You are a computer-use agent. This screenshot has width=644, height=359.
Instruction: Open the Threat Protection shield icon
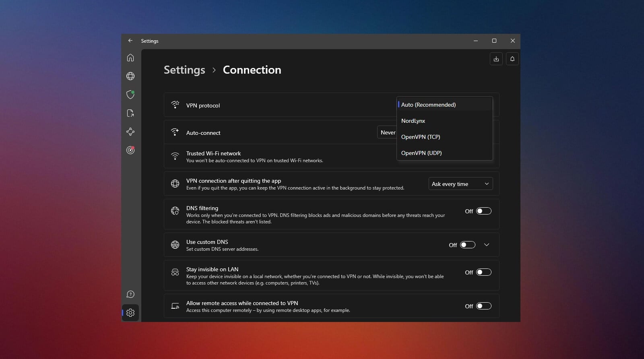point(130,95)
